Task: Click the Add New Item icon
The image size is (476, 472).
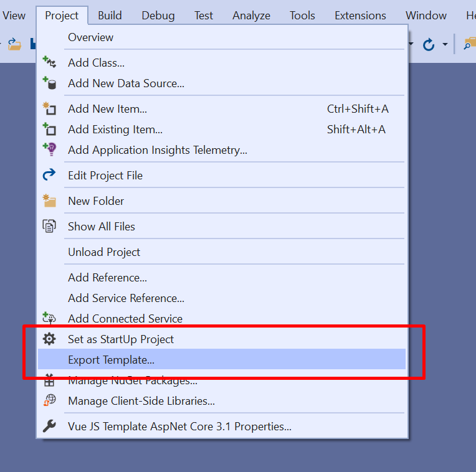Action: coord(49,108)
